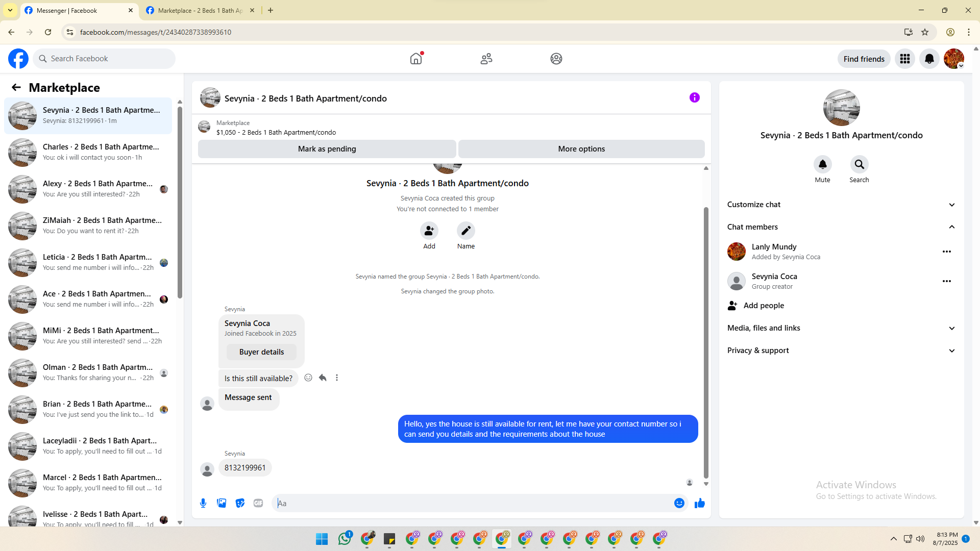Open Brian conversation in the list

coord(88,410)
